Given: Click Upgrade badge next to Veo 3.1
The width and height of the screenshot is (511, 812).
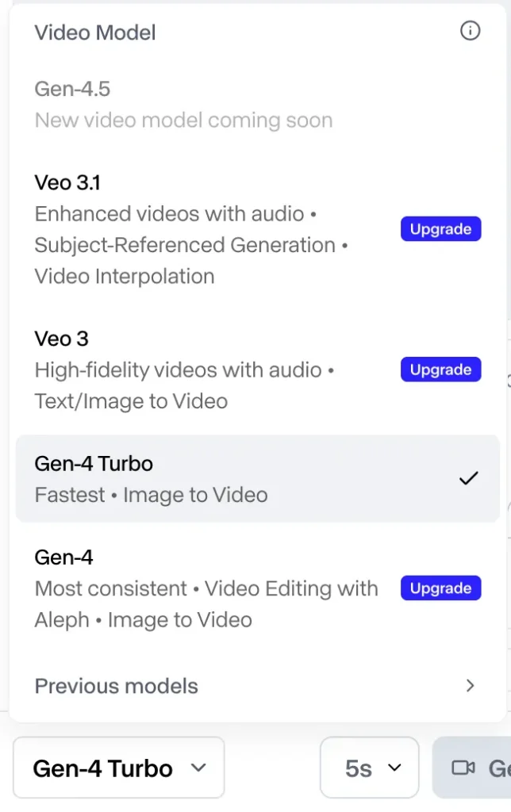Looking at the screenshot, I should [440, 229].
